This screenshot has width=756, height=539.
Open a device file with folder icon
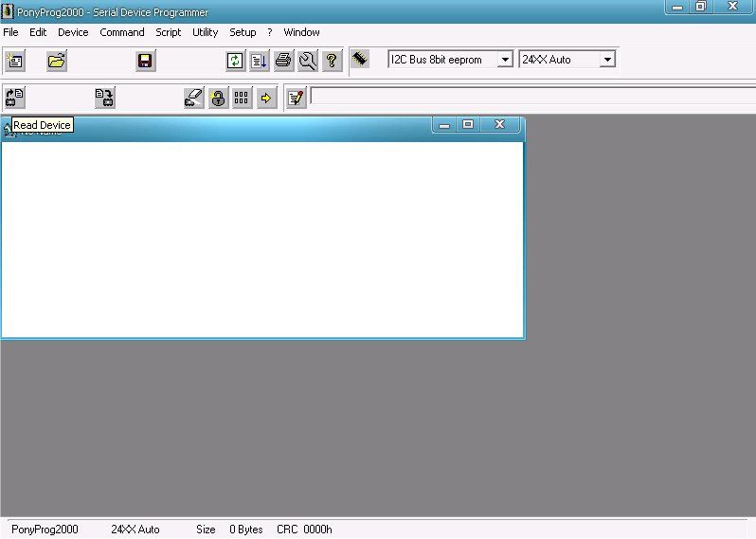[x=57, y=61]
